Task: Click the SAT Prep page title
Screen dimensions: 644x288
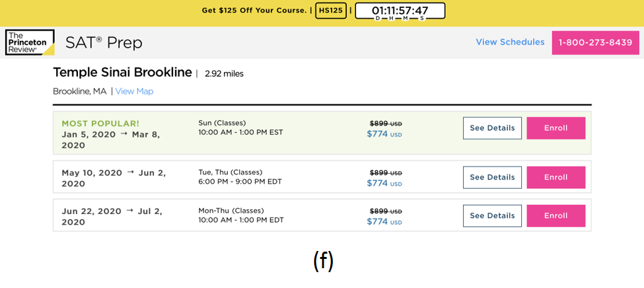Action: tap(104, 43)
